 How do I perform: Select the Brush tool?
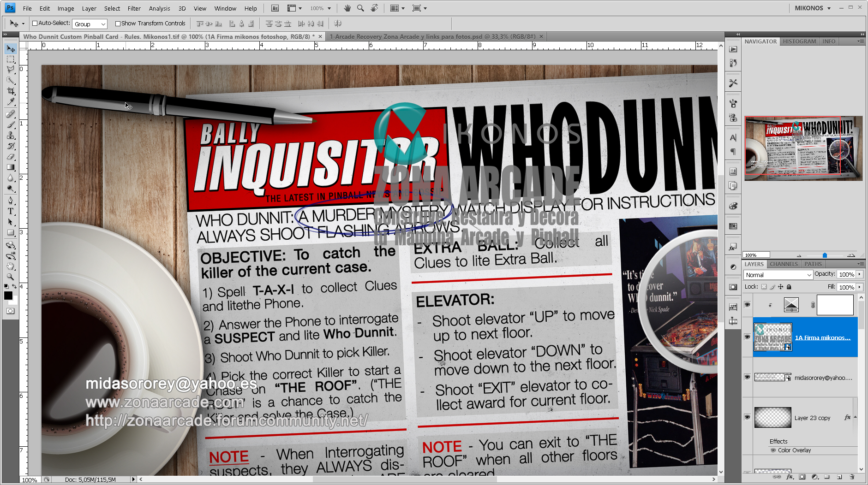coord(10,125)
